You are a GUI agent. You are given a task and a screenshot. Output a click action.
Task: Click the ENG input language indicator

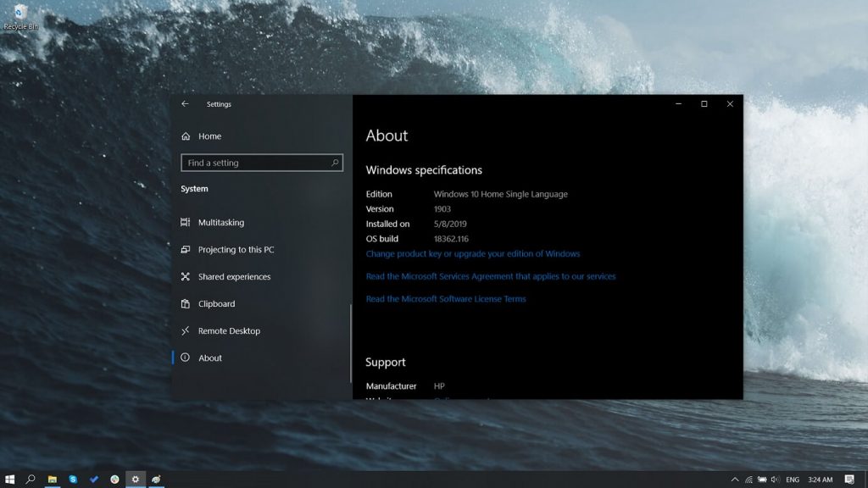[793, 480]
